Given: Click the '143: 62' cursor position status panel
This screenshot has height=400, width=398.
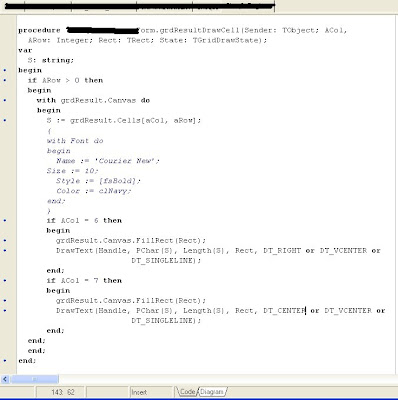Looking at the screenshot, I should point(61,392).
